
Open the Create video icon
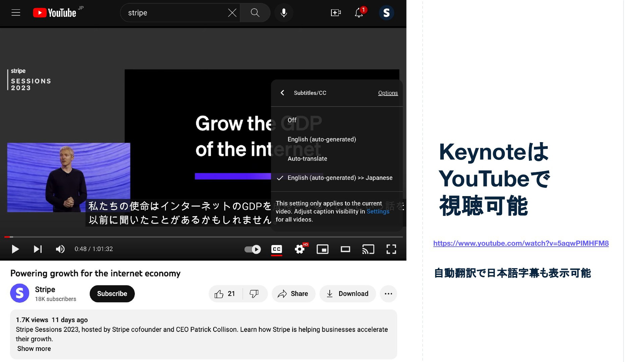tap(336, 13)
